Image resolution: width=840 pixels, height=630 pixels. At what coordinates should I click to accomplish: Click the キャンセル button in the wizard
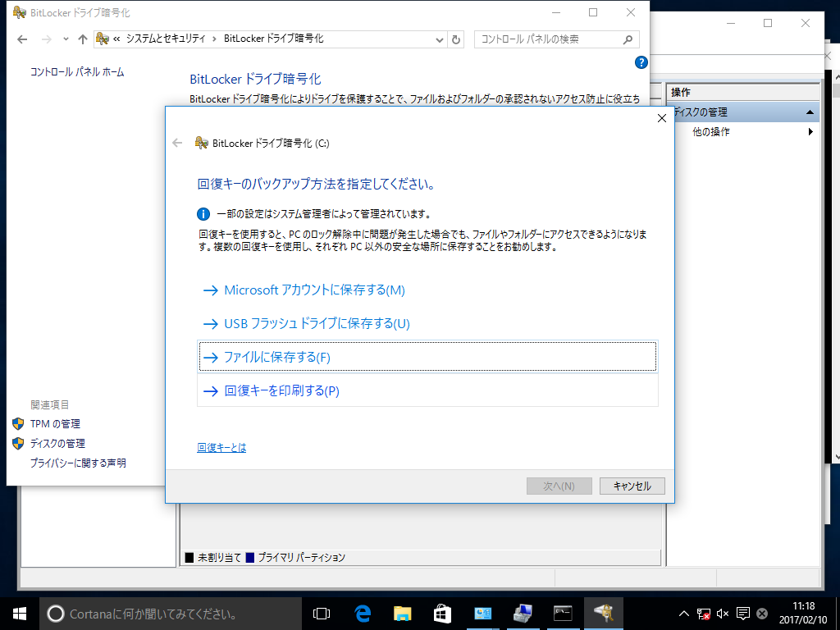(632, 486)
